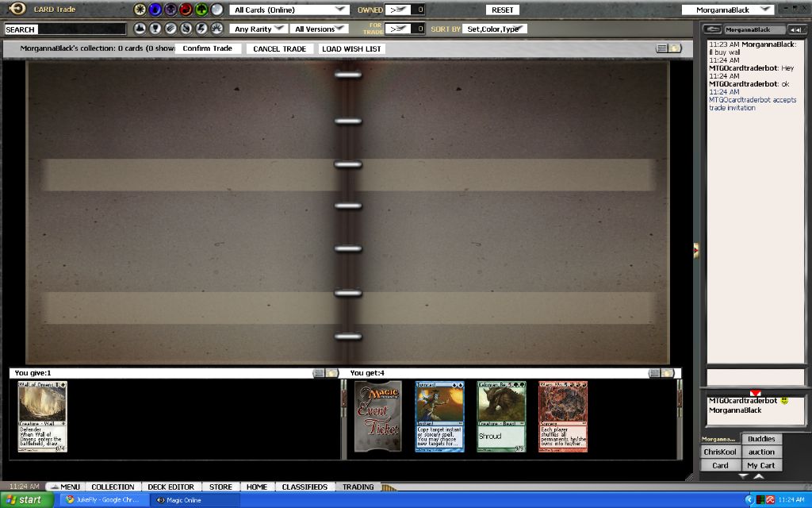Open the All Cards (Online) dropdown
This screenshot has height=508, width=812.
tap(289, 10)
